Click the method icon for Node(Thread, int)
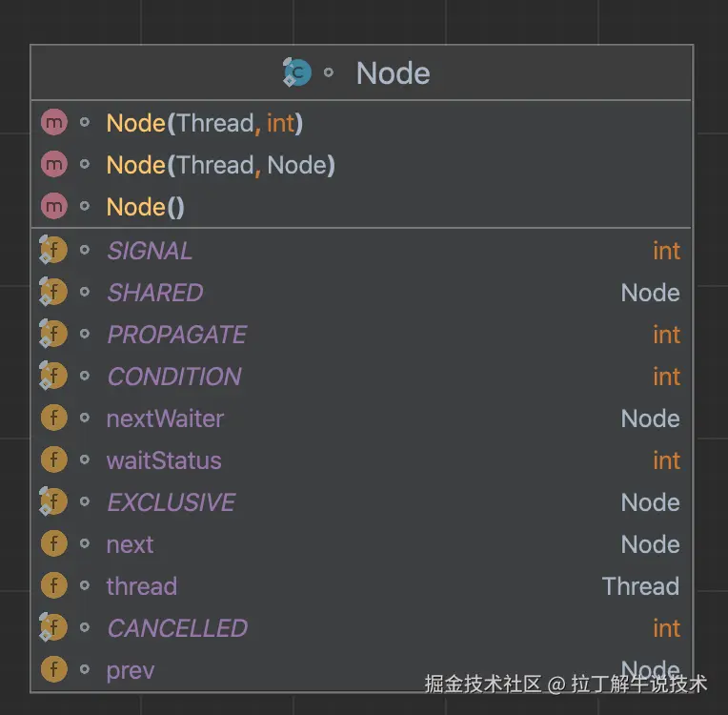Viewport: 728px width, 715px height. coord(54,123)
